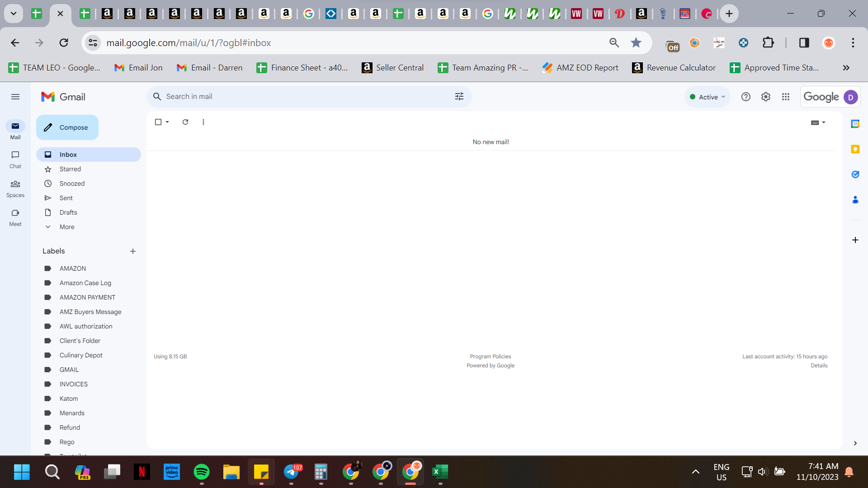This screenshot has width=868, height=488.
Task: Switch to Spaces in left rail
Action: (x=15, y=189)
